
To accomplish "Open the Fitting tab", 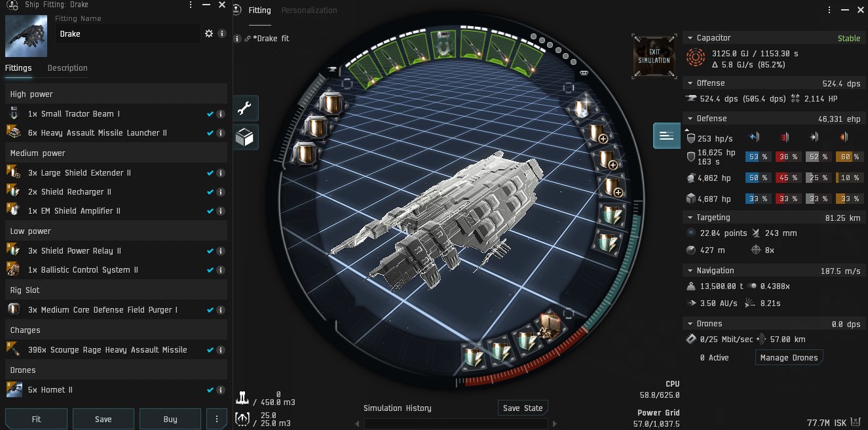I will coord(259,10).
